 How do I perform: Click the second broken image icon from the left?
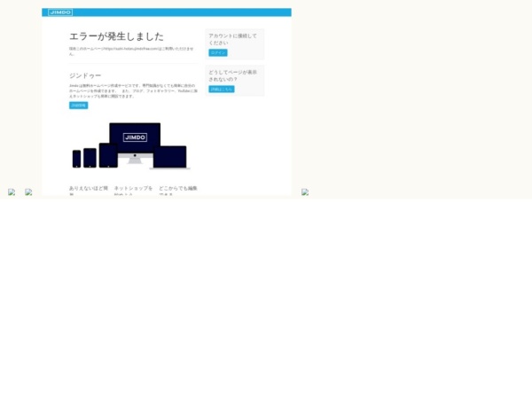[x=28, y=192]
